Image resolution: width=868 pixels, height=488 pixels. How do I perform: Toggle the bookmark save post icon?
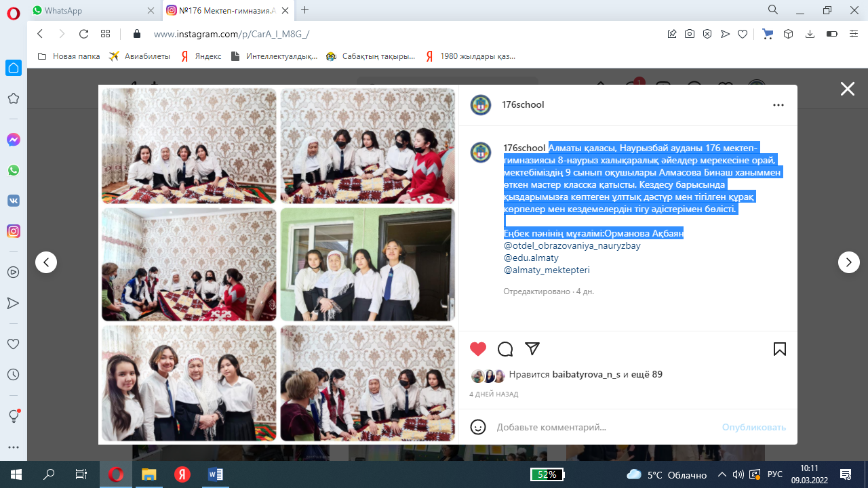(779, 349)
